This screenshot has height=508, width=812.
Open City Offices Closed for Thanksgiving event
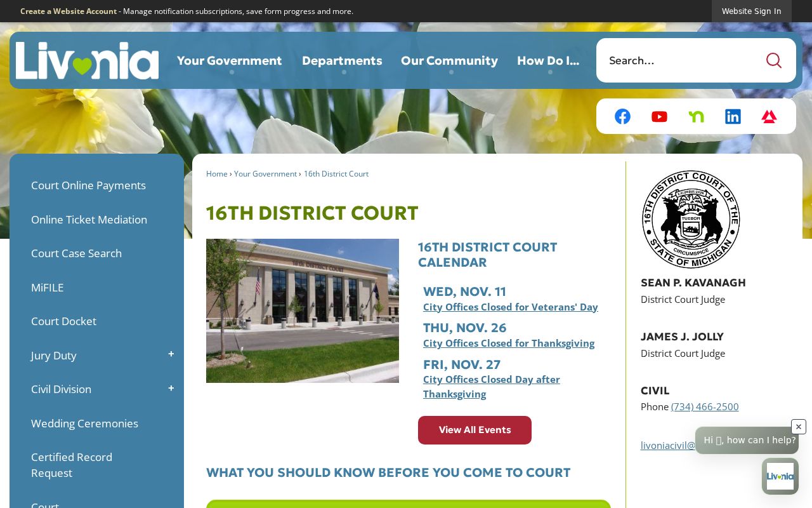click(509, 344)
